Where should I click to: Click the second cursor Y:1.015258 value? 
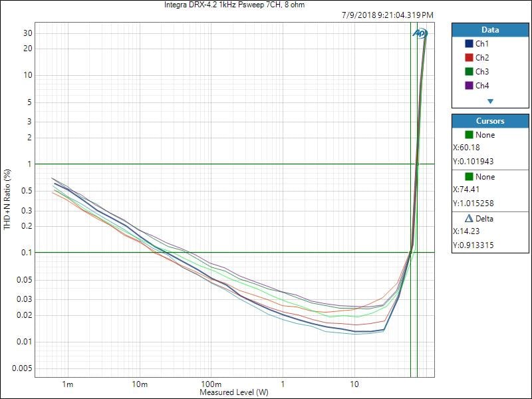pyautogui.click(x=474, y=203)
